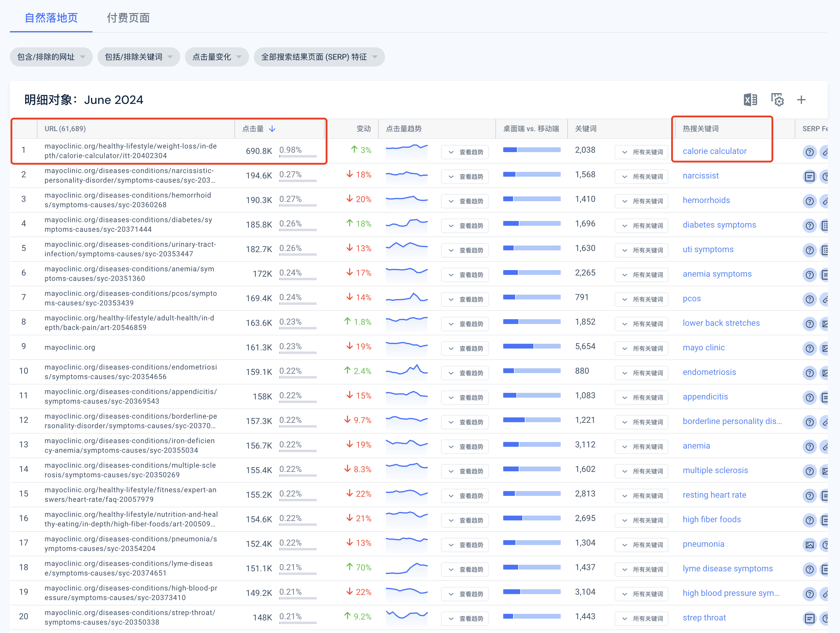840x633 pixels.
Task: Expand 所有关键词 for lyme disease row
Action: 642,570
